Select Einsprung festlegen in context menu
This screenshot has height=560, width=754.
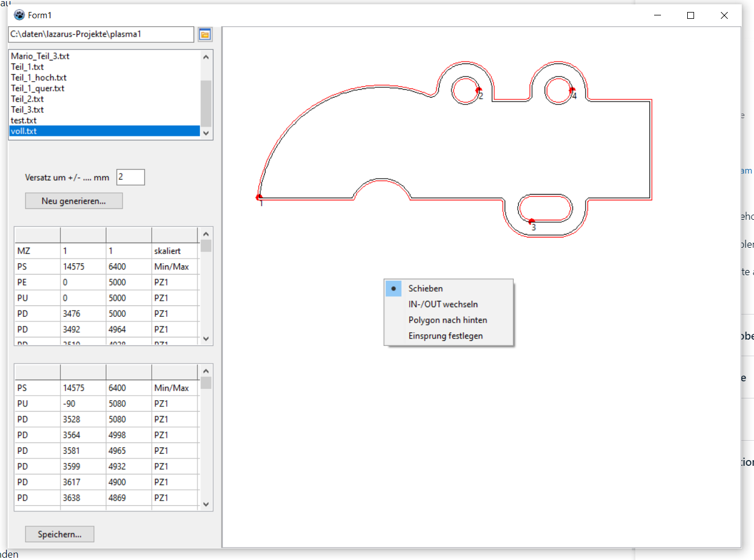click(449, 336)
